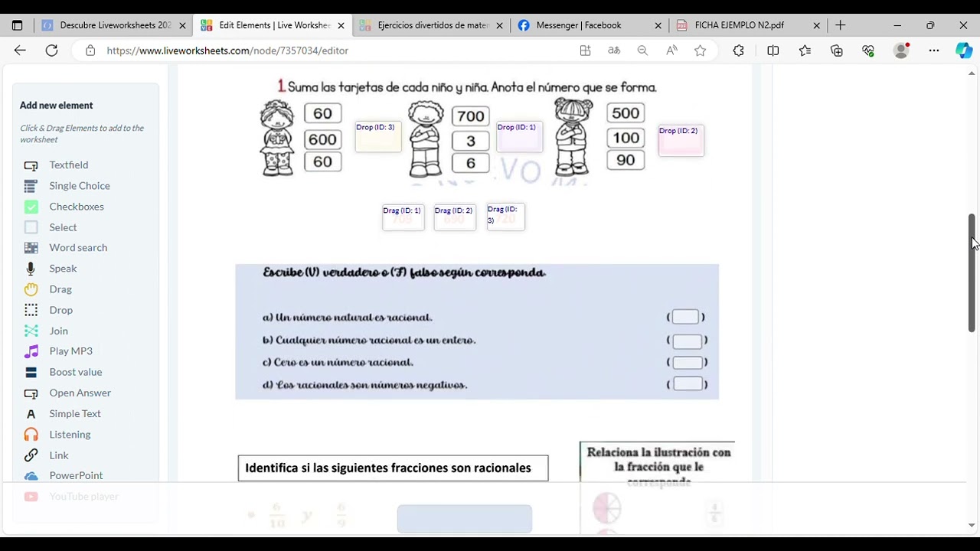
Task: Select the Boost value icon
Action: coord(31,372)
